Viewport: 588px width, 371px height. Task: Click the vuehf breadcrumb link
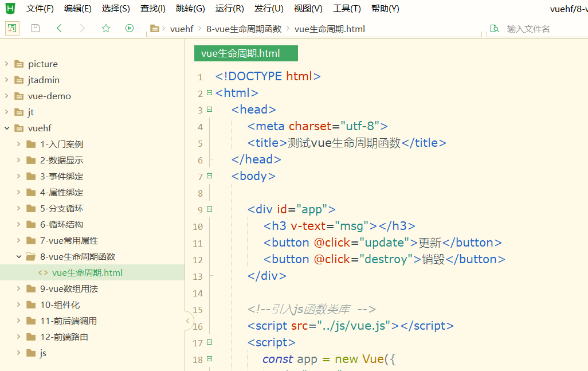click(182, 29)
